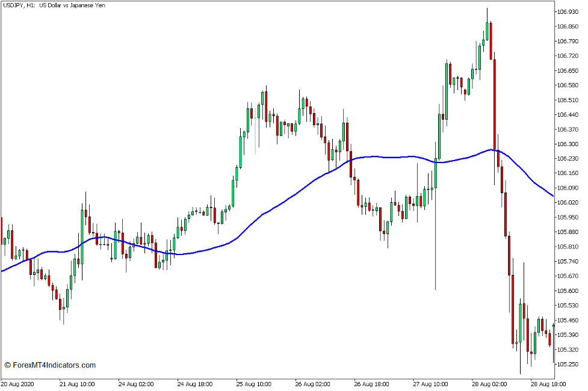This screenshot has width=588, height=391.
Task: Click the US Dollar vs Japanese Yen description text
Action: [x=72, y=5]
